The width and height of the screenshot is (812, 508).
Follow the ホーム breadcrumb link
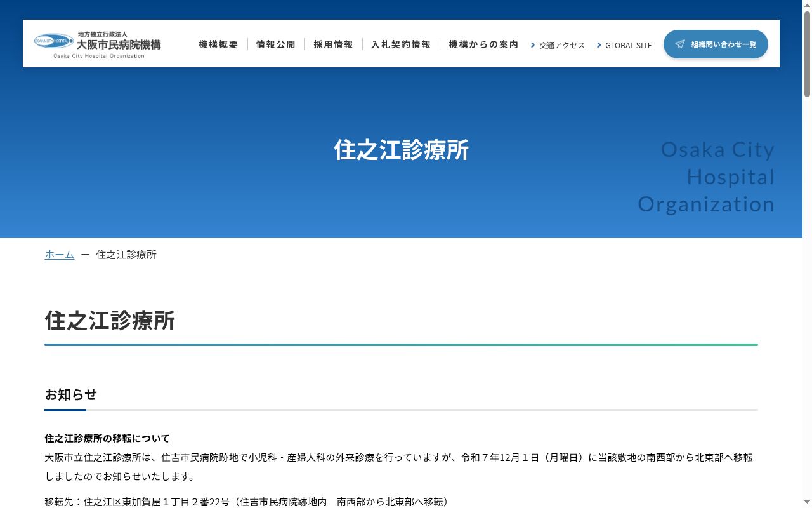60,255
